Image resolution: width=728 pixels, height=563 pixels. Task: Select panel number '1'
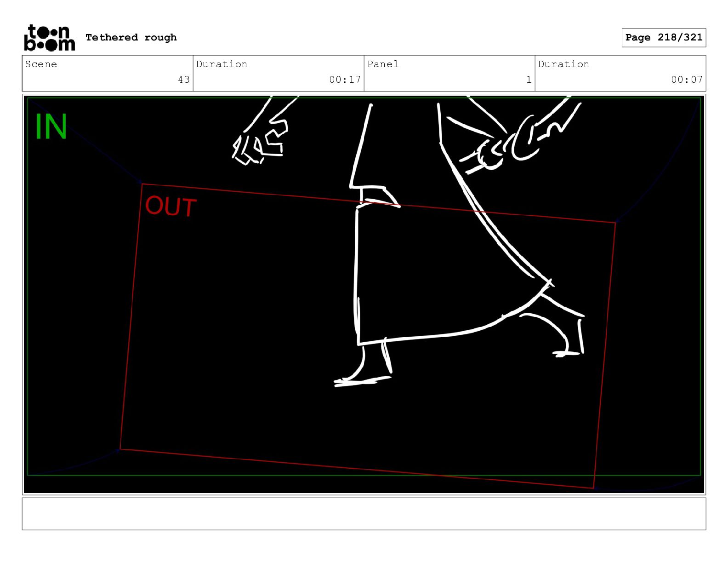click(529, 80)
